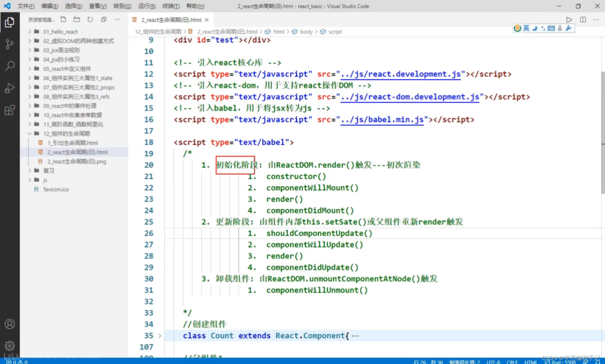Split the editor to the right
Viewport: 605px width, 364px height.
583,20
